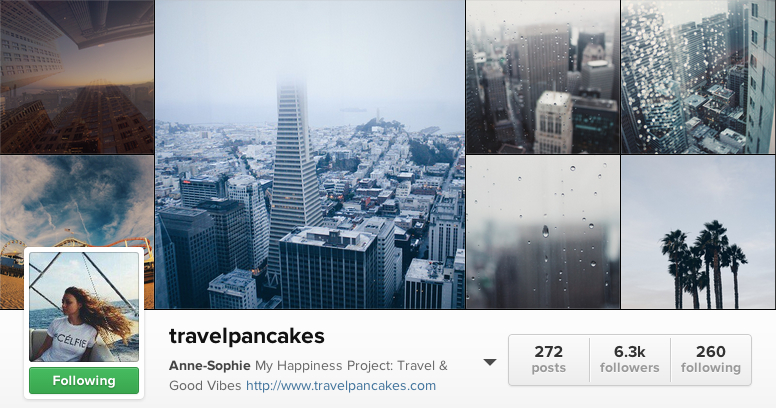Click the followers label under 6.3k
The height and width of the screenshot is (408, 776).
click(630, 368)
